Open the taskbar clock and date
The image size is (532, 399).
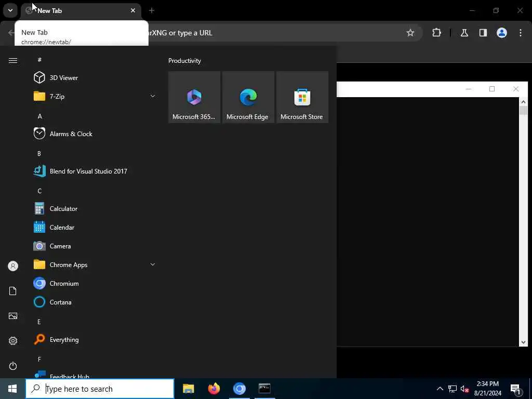coord(487,389)
